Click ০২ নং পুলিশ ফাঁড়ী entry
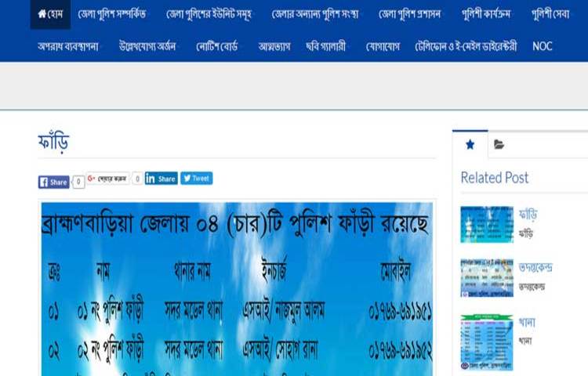The image size is (588, 376). coord(111,349)
